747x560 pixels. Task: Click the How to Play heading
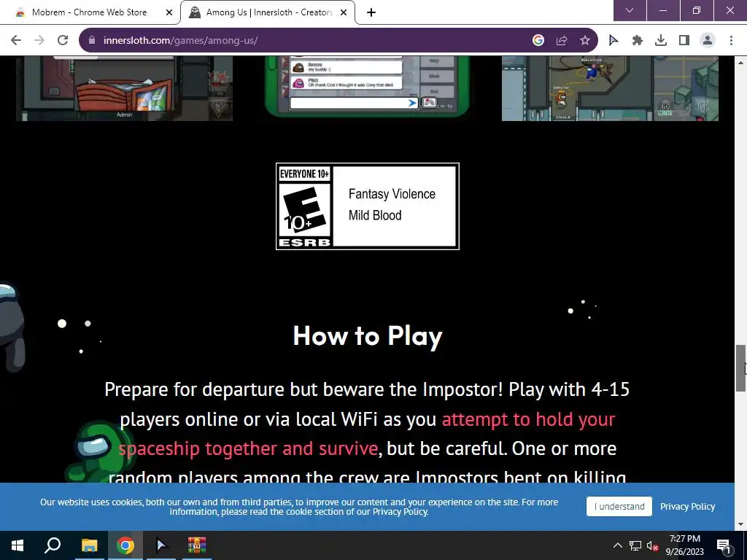pyautogui.click(x=368, y=336)
